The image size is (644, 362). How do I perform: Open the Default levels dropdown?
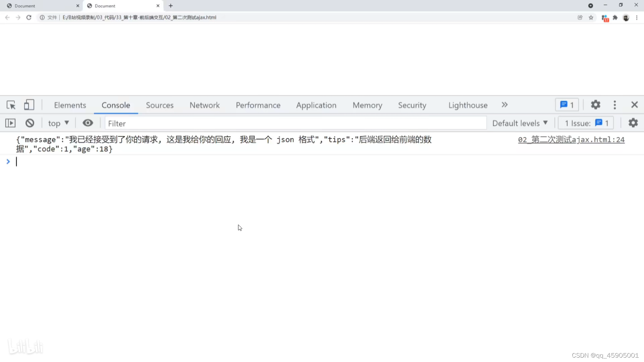coord(520,123)
